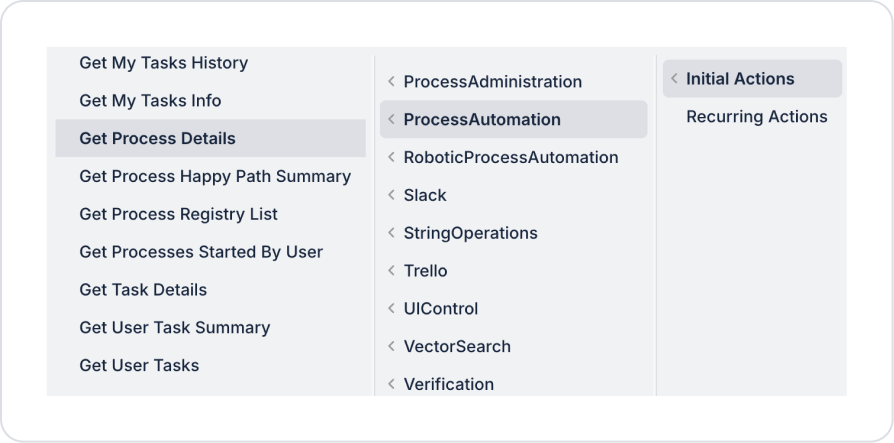Click the VectorSearch chevron arrow

391,347
